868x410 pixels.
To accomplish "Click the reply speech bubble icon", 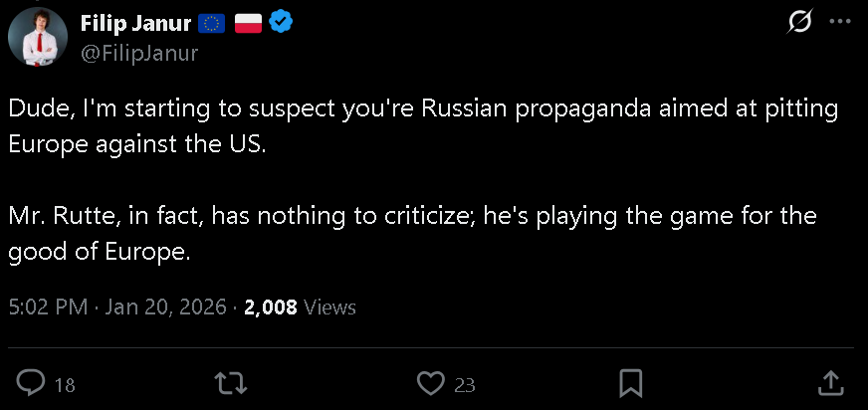I will pyautogui.click(x=32, y=382).
